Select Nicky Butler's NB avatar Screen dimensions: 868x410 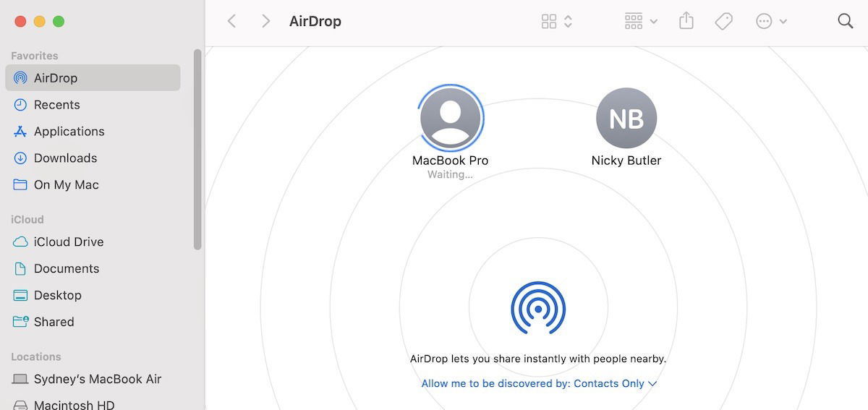[x=626, y=118]
